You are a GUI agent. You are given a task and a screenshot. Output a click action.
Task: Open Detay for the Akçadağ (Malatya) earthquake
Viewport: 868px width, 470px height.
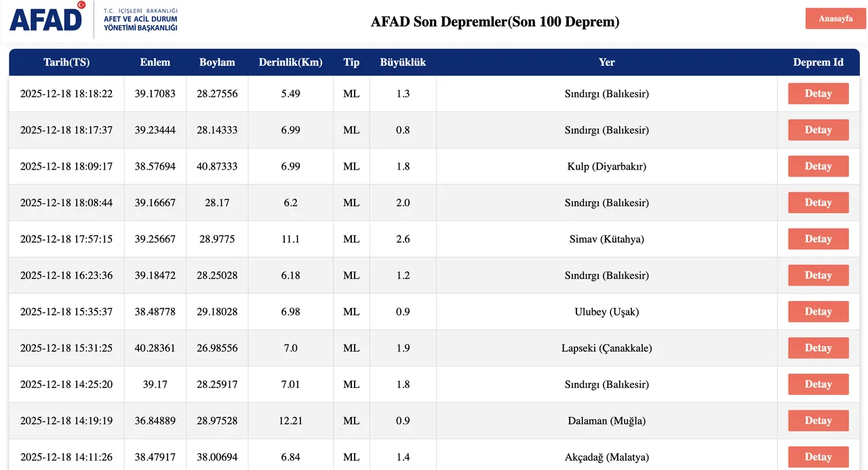pos(818,456)
